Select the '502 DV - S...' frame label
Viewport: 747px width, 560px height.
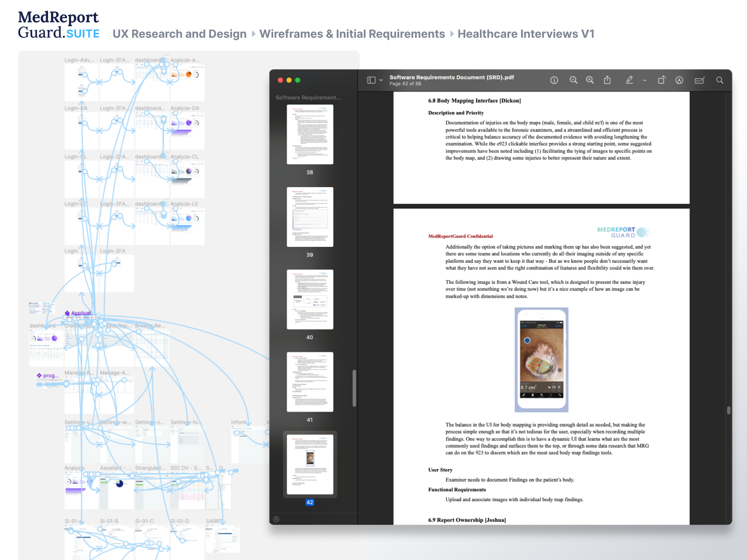(x=186, y=468)
